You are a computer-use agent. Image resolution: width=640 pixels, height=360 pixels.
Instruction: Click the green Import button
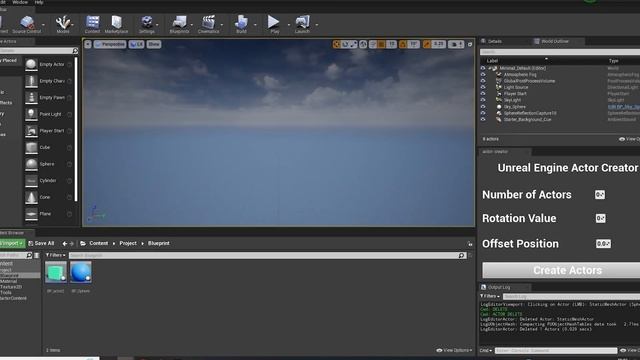(12, 244)
